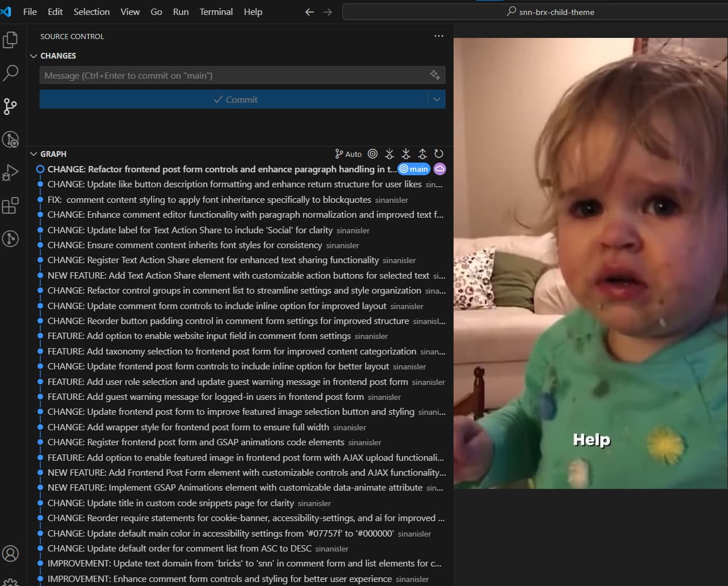Click the main branch badge
The width and height of the screenshot is (728, 586).
tap(414, 169)
